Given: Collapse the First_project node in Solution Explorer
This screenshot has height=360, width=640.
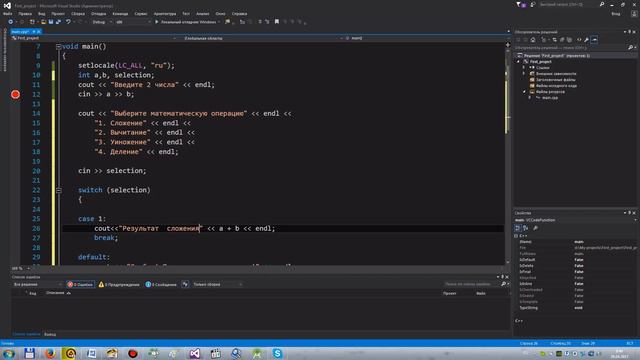Looking at the screenshot, I should tap(519, 62).
